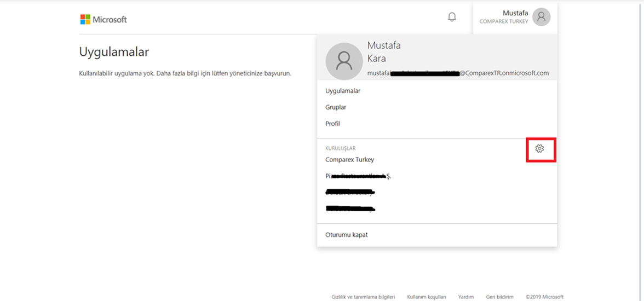Click the small avatar icon in the header
The image size is (644, 301).
click(x=541, y=18)
